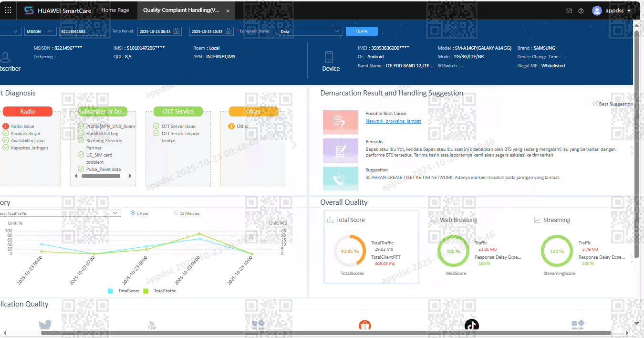The height and width of the screenshot is (338, 644).
Task: Select the Subscriber or De... category header
Action: point(103,111)
